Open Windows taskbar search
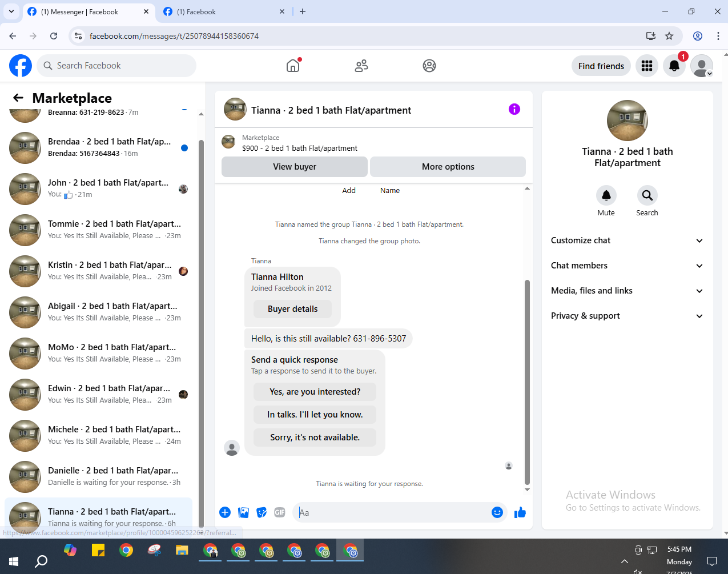Viewport: 728px width, 574px height. [x=41, y=561]
